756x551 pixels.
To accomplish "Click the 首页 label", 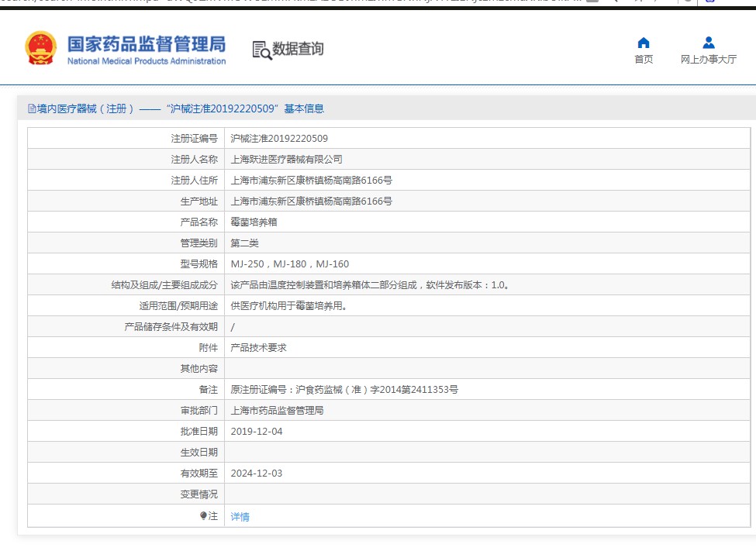I will [643, 60].
